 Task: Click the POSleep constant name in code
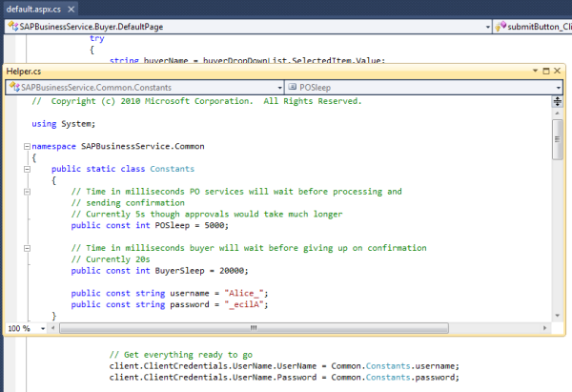[x=173, y=225]
